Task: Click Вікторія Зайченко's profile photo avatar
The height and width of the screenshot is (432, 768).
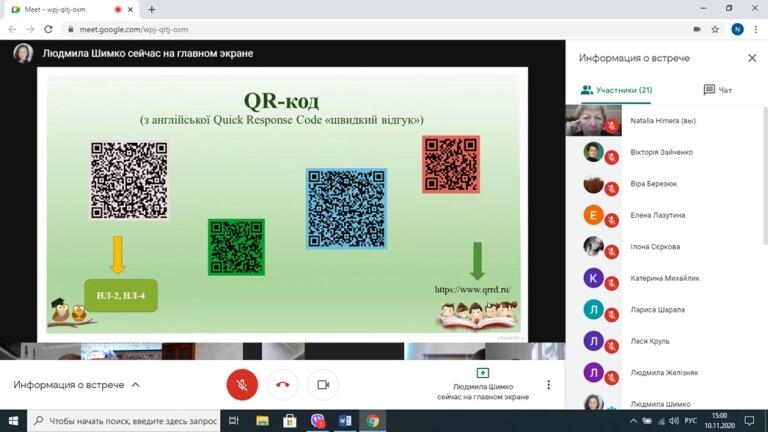Action: click(593, 152)
